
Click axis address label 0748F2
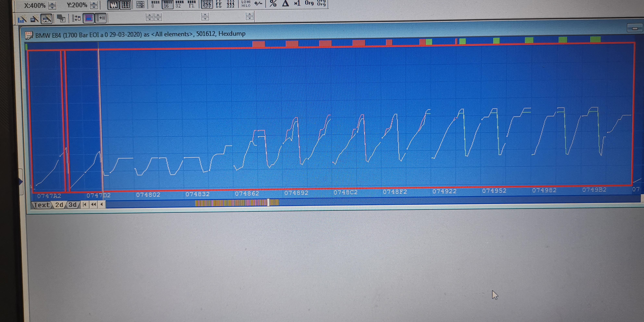click(x=395, y=192)
